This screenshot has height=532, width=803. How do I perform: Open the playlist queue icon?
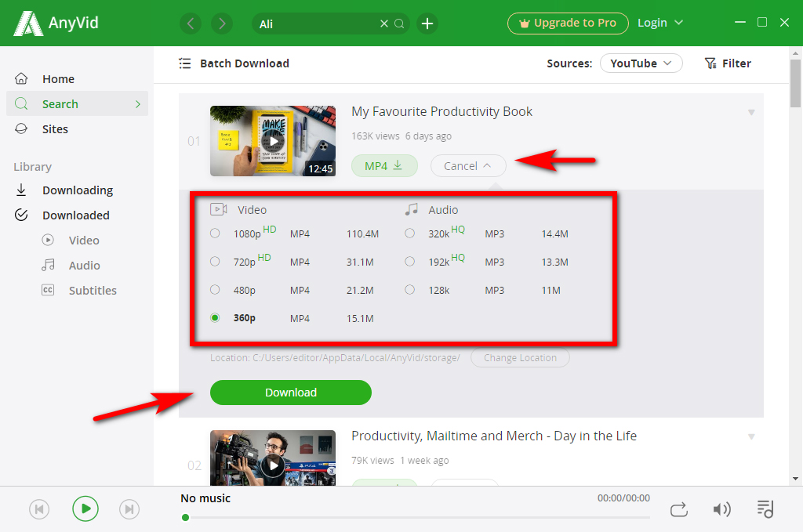(765, 509)
